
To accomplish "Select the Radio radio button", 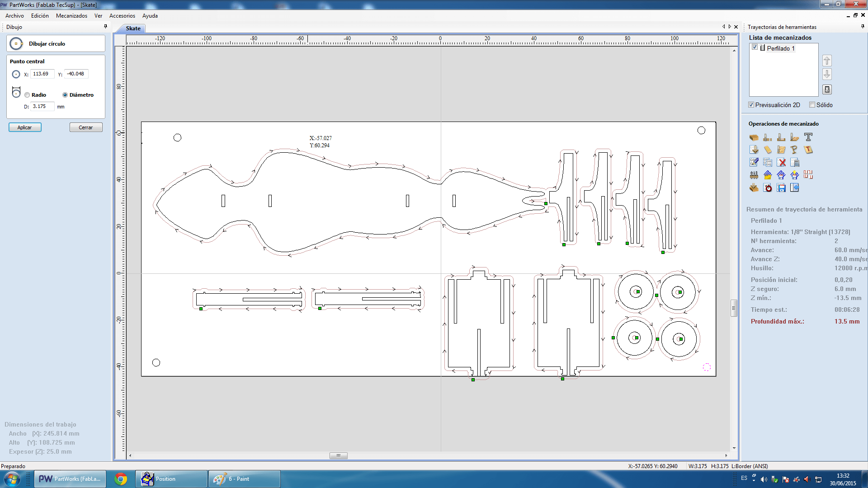I will coord(27,95).
